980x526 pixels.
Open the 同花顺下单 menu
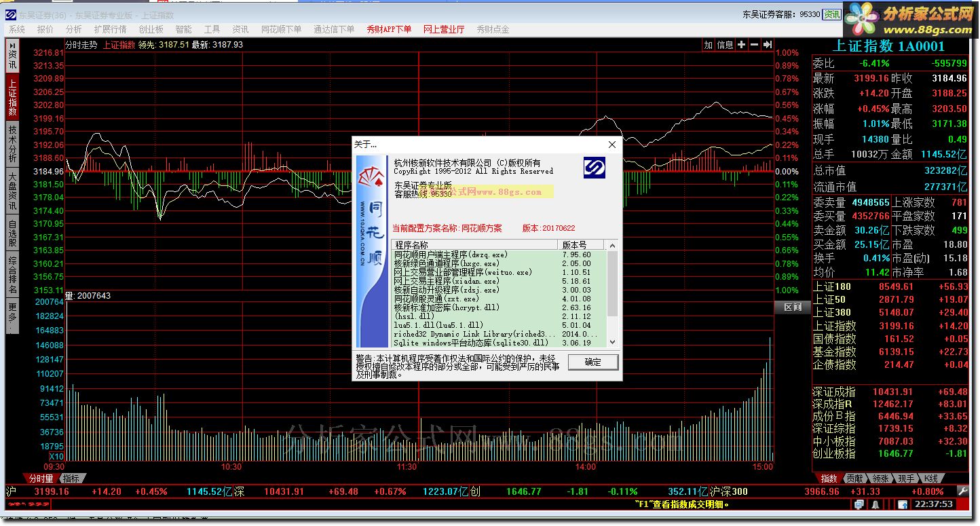[x=282, y=29]
